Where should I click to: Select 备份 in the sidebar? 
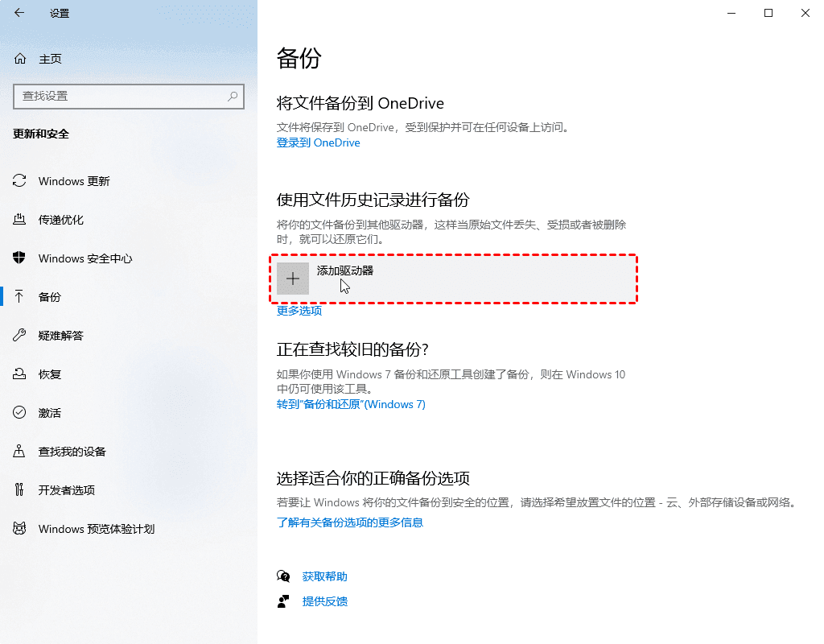point(50,297)
